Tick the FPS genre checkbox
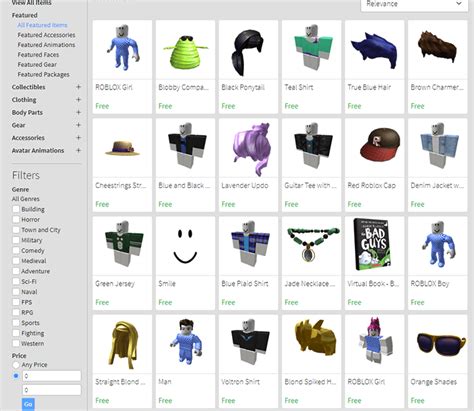The height and width of the screenshot is (411, 474). [16, 302]
